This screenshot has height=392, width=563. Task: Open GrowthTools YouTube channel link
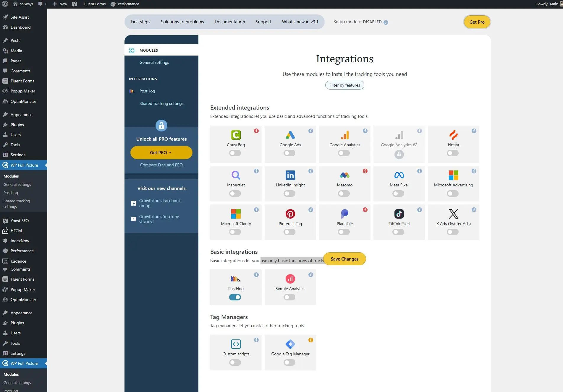tap(159, 219)
